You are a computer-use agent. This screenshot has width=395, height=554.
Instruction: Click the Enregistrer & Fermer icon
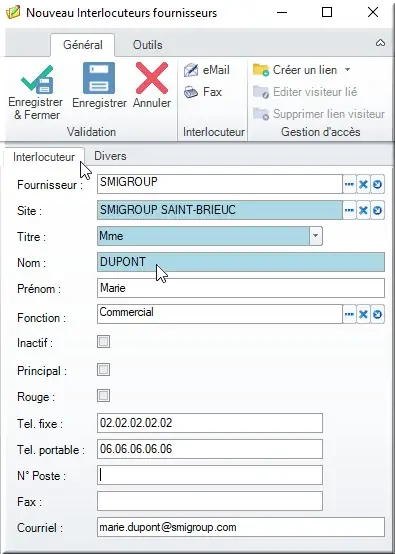click(x=37, y=80)
